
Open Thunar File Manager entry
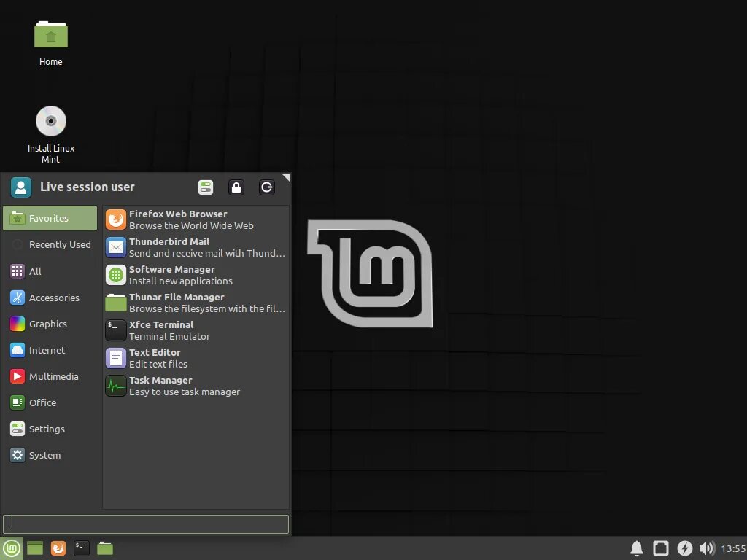[x=196, y=303]
